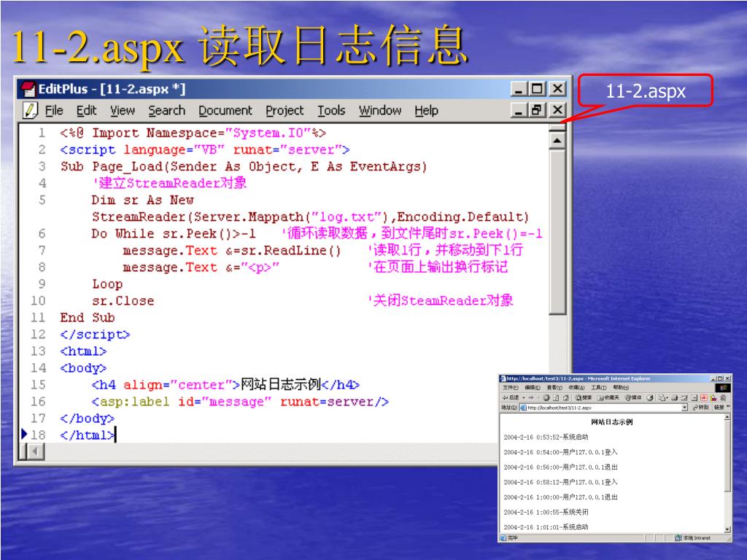Click the asp:label message tag line
The width and height of the screenshot is (747, 560).
[x=240, y=402]
